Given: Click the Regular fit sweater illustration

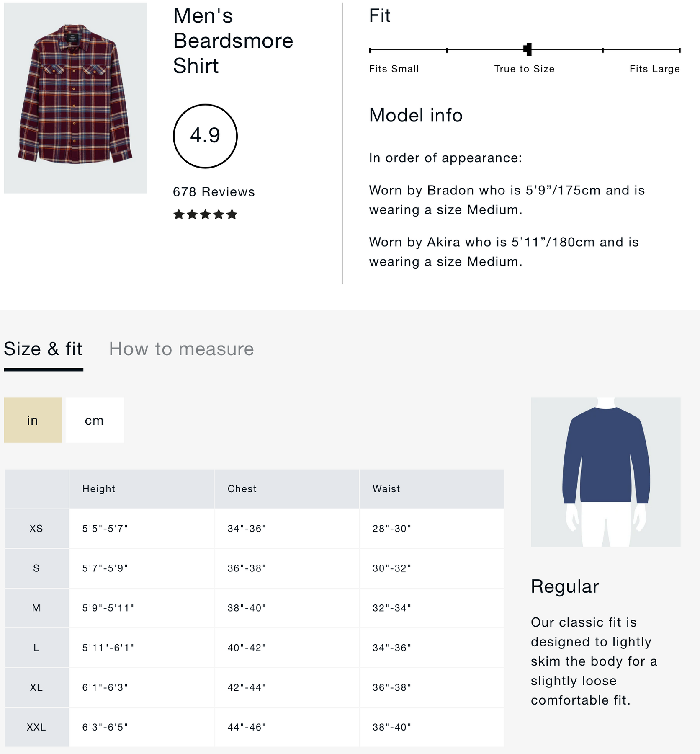Looking at the screenshot, I should coord(605,472).
